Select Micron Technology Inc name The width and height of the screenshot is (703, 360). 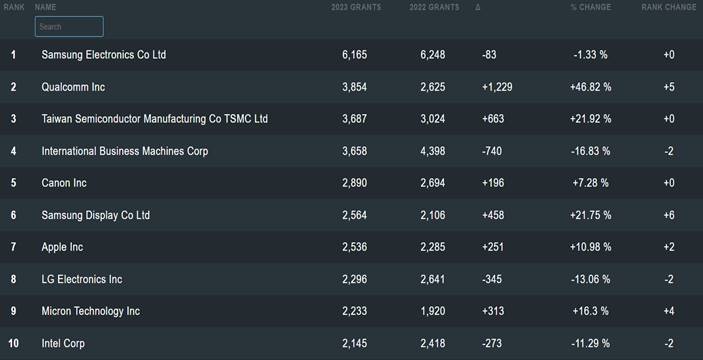(91, 311)
